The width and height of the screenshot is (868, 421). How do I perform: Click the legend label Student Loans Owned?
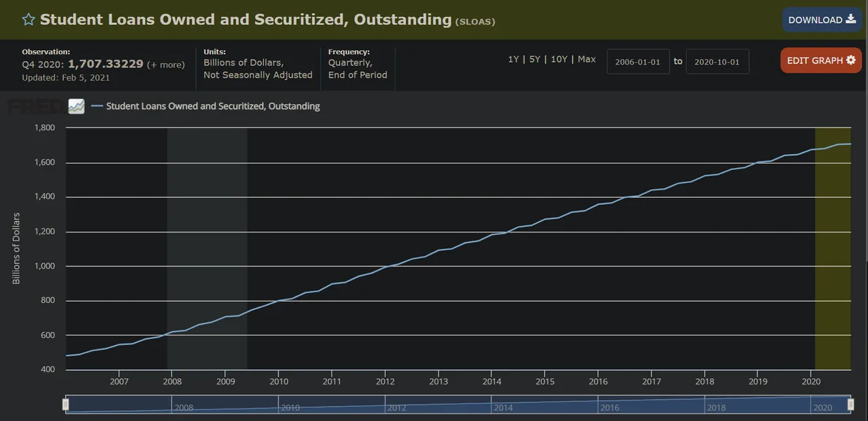pyautogui.click(x=213, y=106)
